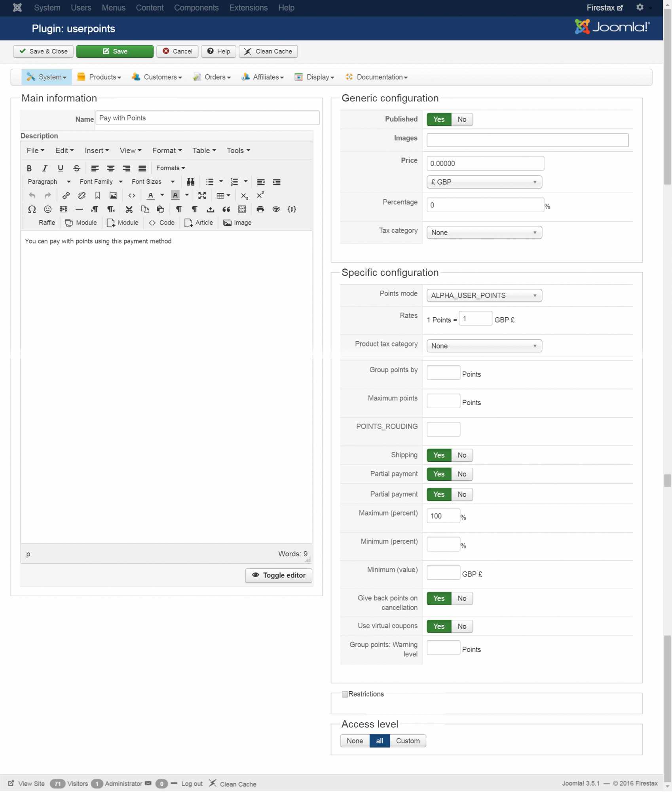Set Published to Yes

(439, 120)
